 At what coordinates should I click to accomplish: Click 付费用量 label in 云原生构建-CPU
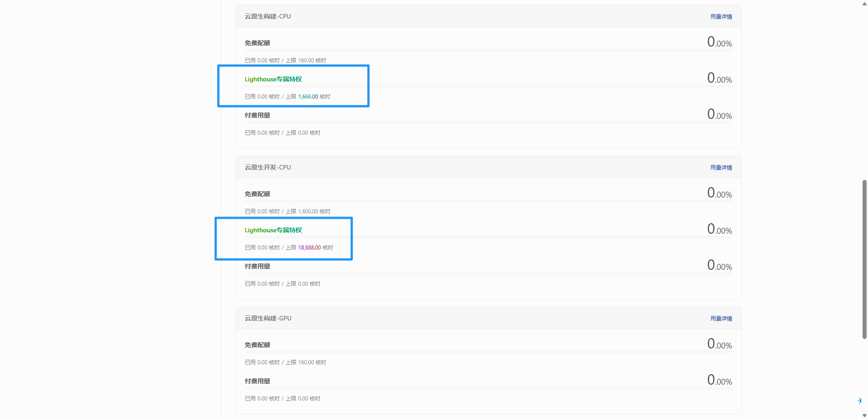(x=257, y=116)
